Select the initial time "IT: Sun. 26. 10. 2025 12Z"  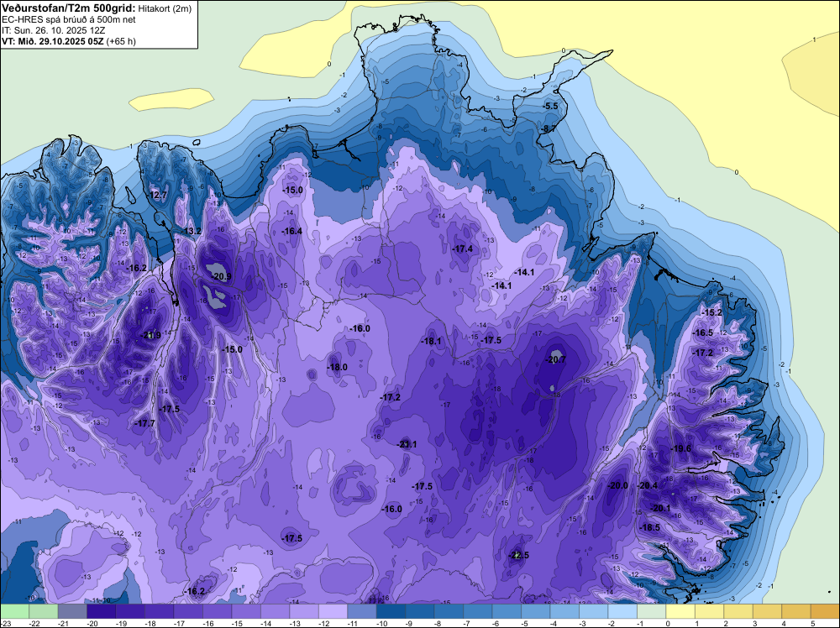pyautogui.click(x=54, y=30)
